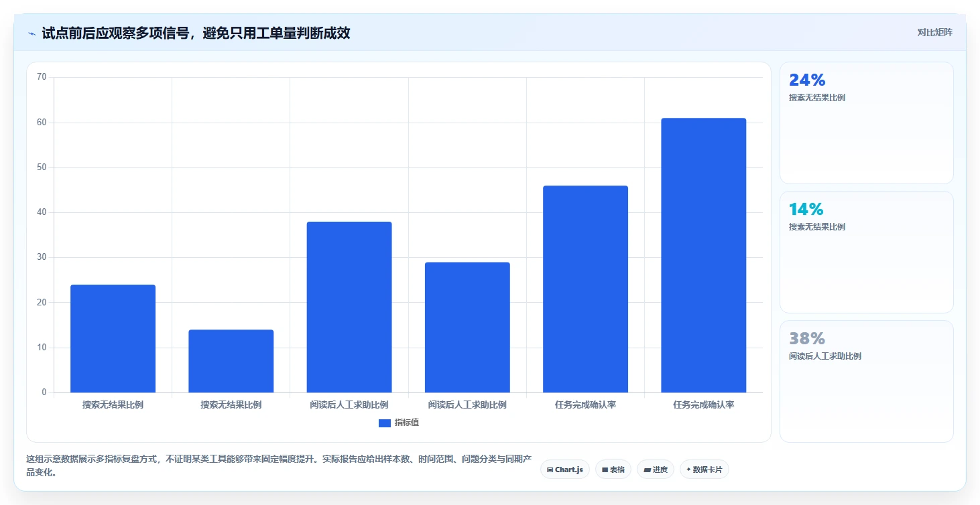Image resolution: width=980 pixels, height=505 pixels.
Task: Click the shortest bar in the chart
Action: click(x=231, y=361)
